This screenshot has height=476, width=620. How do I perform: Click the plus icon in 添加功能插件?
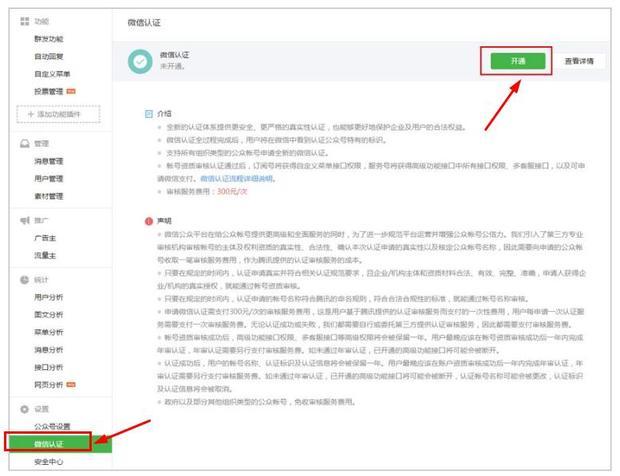click(x=31, y=114)
